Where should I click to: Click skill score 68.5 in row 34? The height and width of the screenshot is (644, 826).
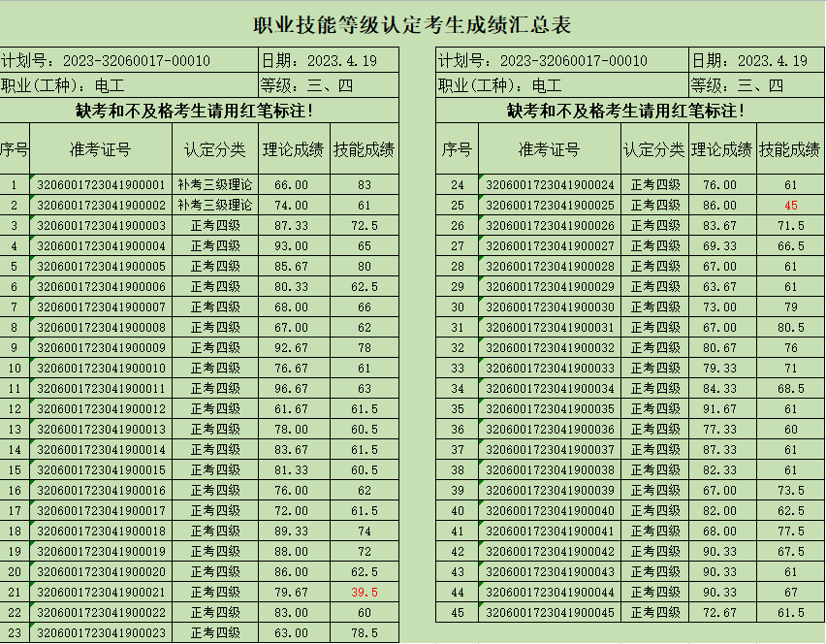[x=790, y=388]
